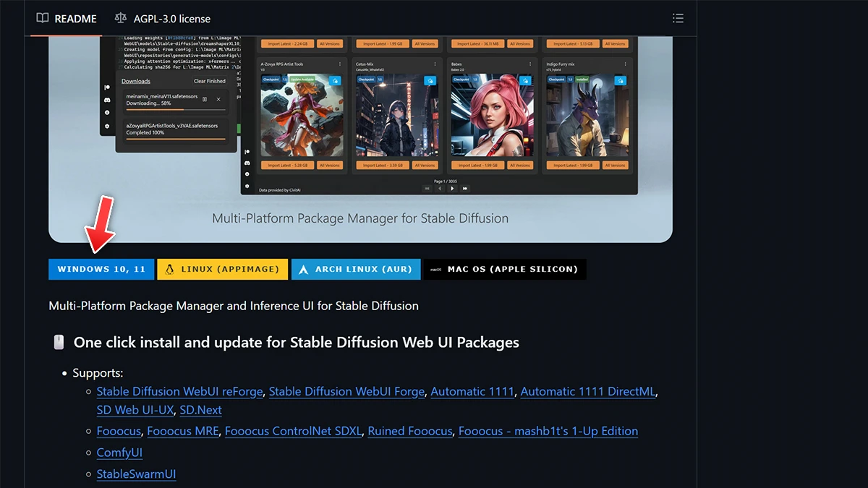Visit the Ruined Fooocus link

[410, 431]
